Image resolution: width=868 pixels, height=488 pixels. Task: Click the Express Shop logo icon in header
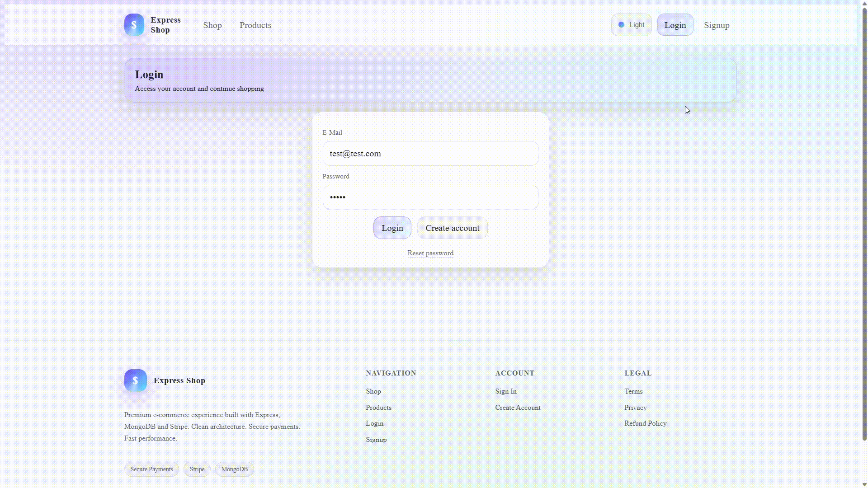coord(134,25)
